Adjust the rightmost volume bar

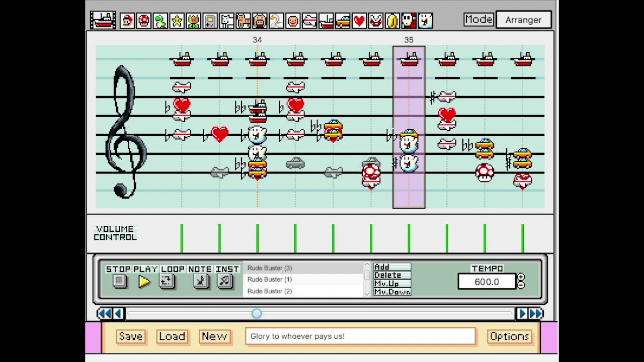(522, 238)
